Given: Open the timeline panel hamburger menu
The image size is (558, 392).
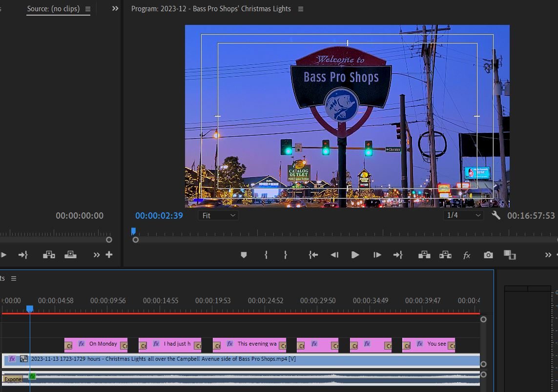Looking at the screenshot, I should [x=14, y=279].
